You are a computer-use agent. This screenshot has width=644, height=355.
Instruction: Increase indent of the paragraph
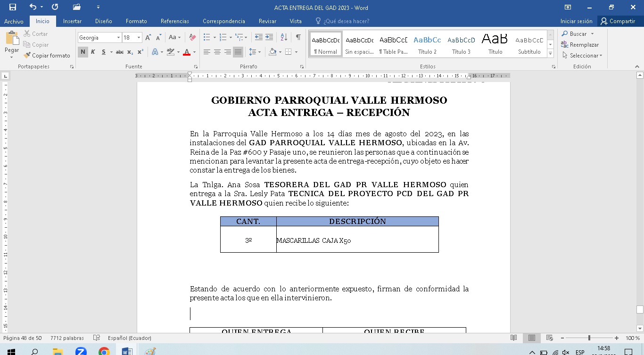point(269,37)
